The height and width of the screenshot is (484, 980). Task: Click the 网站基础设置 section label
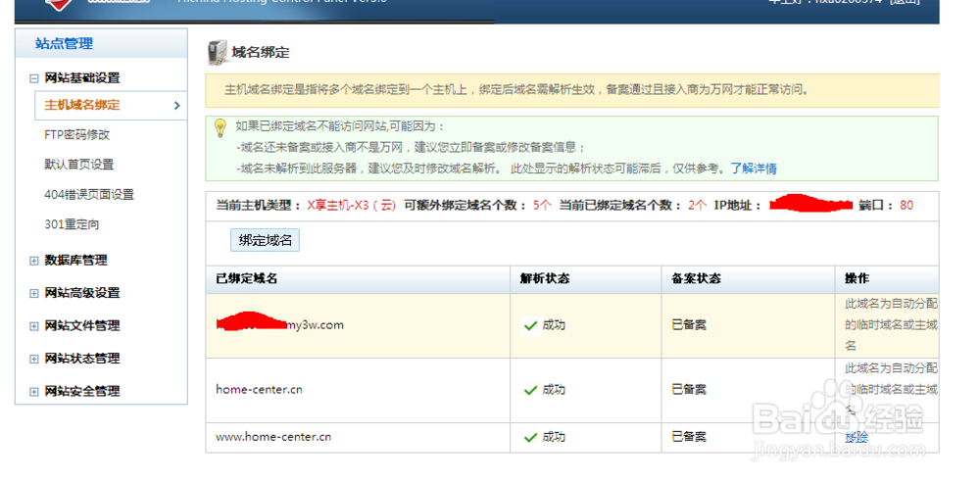pyautogui.click(x=82, y=78)
